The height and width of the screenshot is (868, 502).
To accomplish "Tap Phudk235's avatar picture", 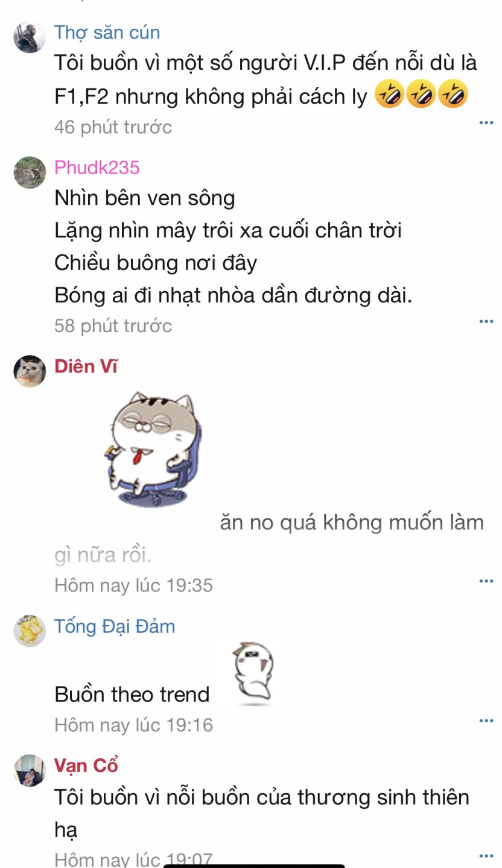I will 30,172.
